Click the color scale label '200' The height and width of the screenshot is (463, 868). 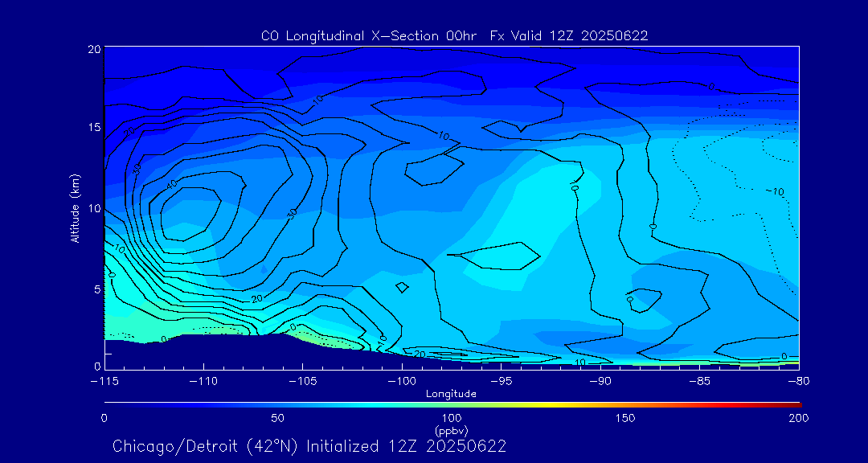pyautogui.click(x=800, y=418)
